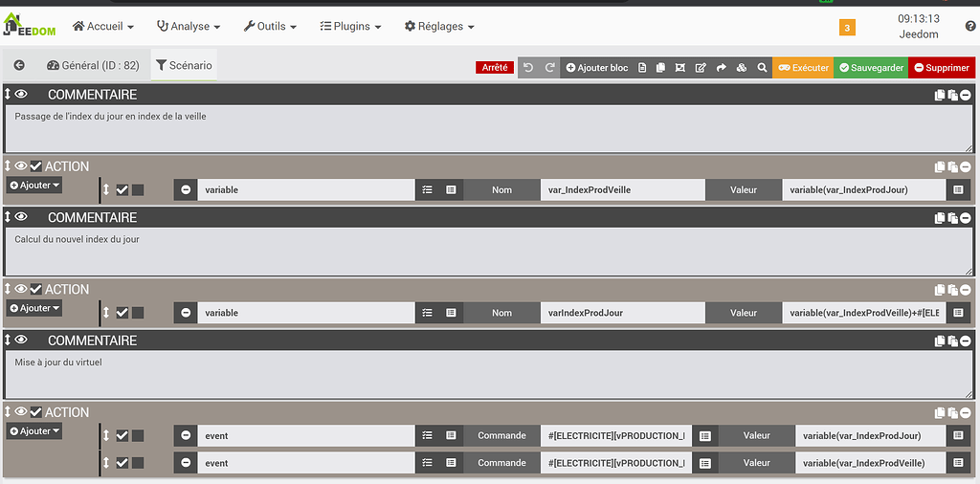
Task: Switch to the Général (ID : 82) tab
Action: [93, 66]
